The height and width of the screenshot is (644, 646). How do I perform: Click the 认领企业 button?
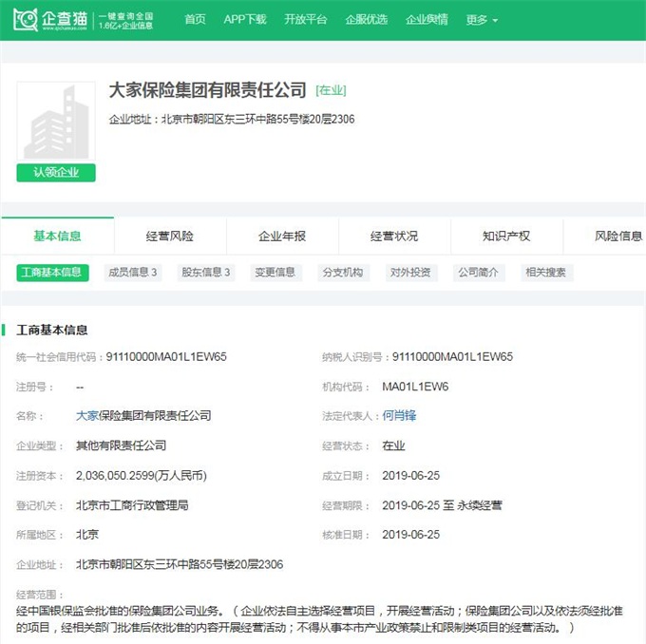[56, 173]
